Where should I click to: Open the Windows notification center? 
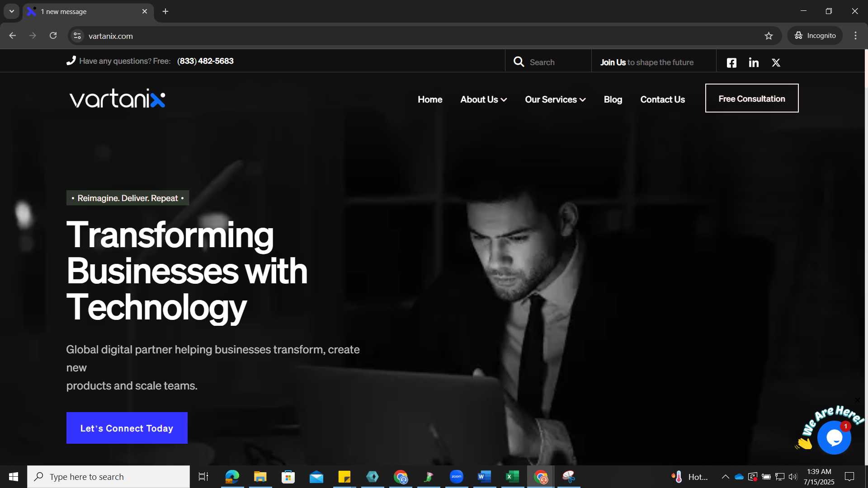click(849, 477)
